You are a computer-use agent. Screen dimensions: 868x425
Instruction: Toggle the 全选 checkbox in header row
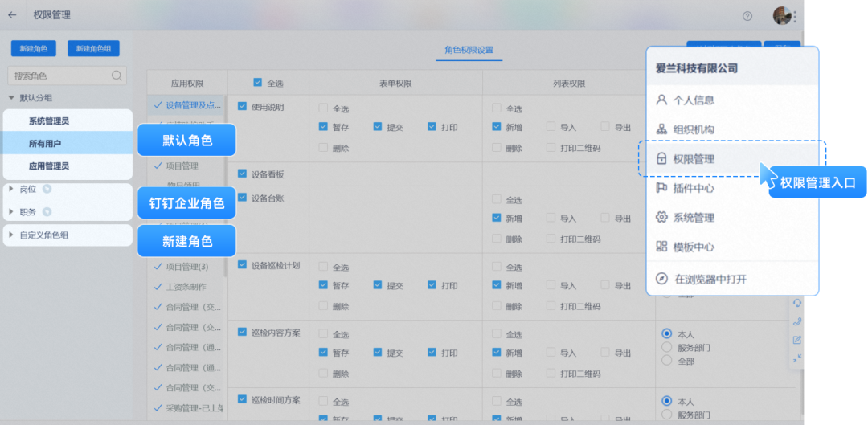(x=258, y=82)
